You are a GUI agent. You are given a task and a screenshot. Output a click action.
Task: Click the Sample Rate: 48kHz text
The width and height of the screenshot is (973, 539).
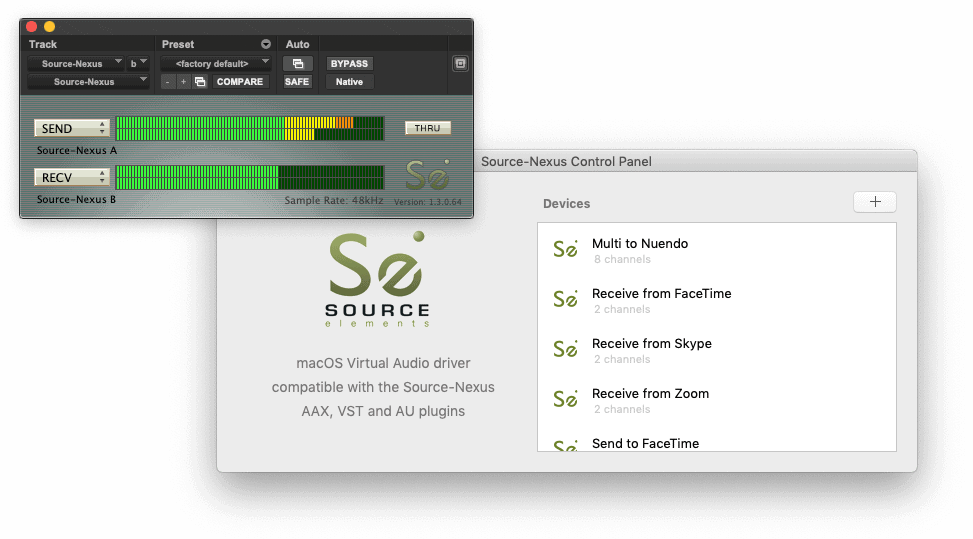334,200
